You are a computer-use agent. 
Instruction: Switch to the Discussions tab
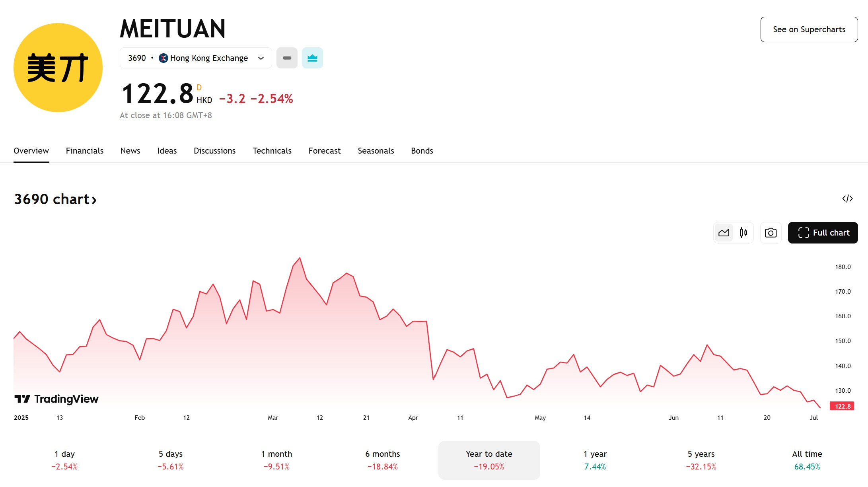coord(215,151)
